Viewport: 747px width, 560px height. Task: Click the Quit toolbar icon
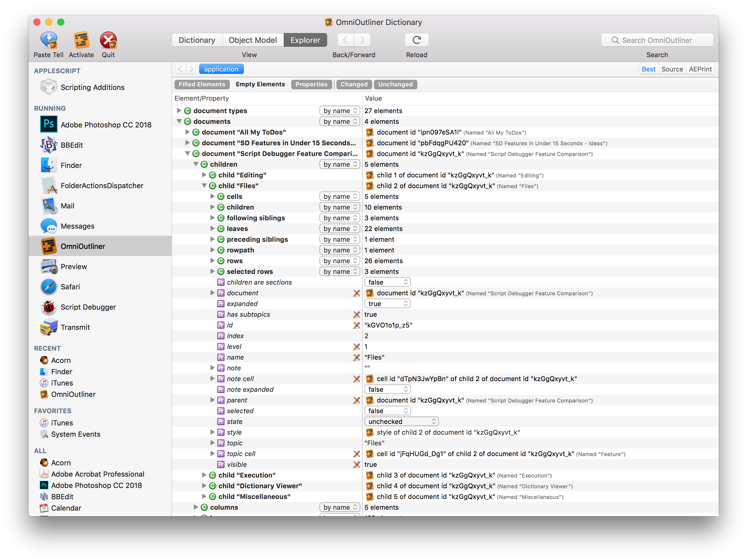(x=108, y=40)
